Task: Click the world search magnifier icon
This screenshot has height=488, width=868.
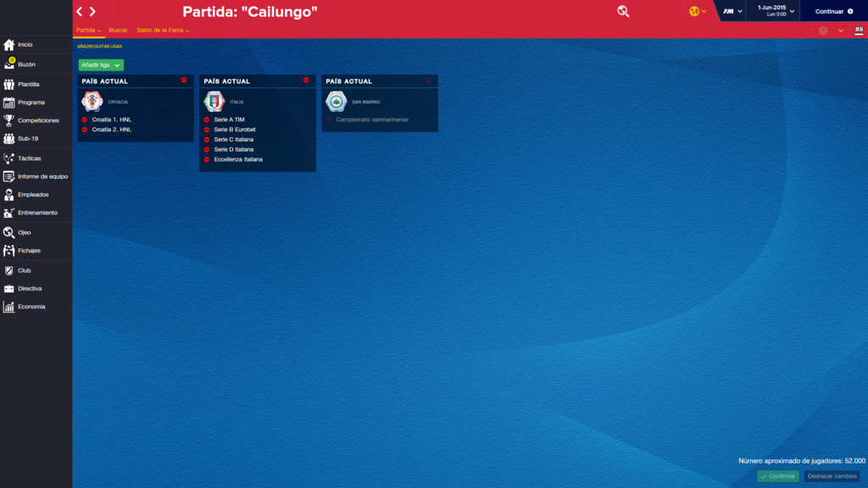Action: pyautogui.click(x=623, y=11)
